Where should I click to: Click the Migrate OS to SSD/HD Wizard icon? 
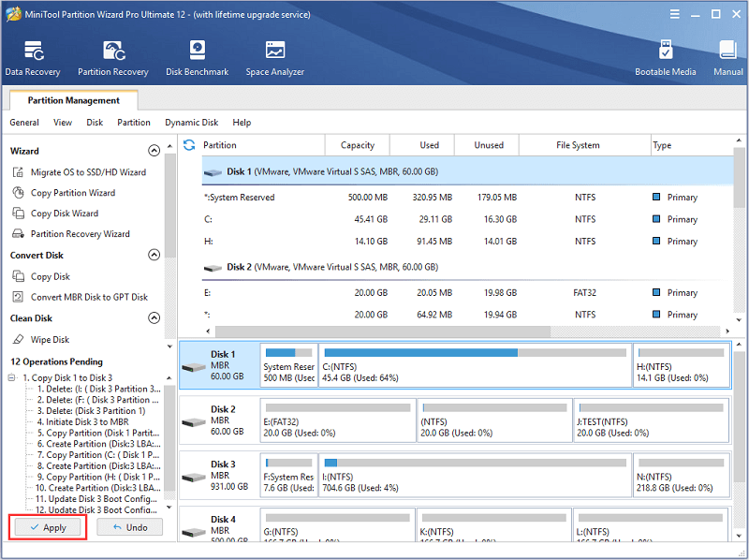[x=18, y=172]
